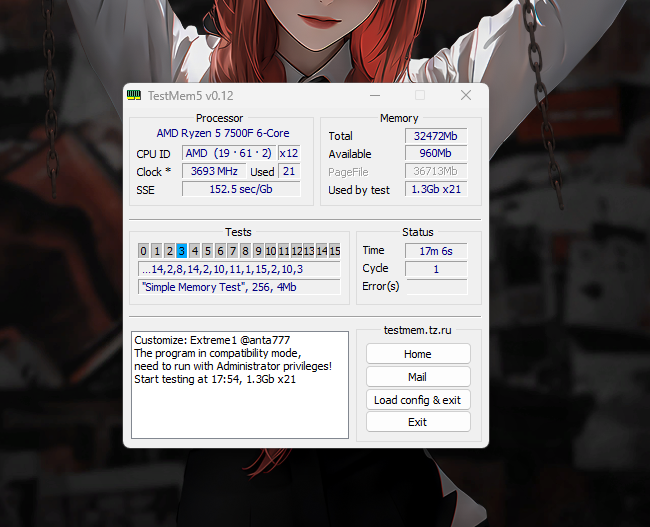Click the "Simple Memory Test", 256, 4Mb field

click(239, 287)
